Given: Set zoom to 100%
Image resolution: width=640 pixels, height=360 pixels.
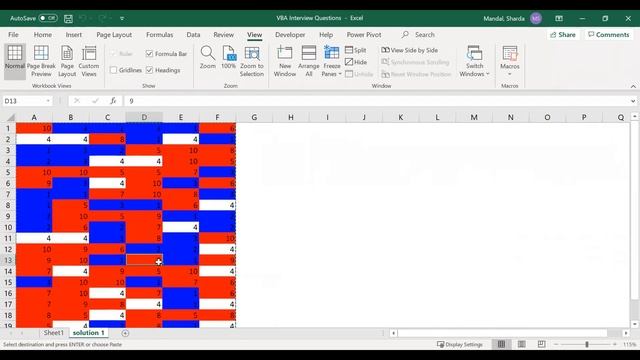Looking at the screenshot, I should click(x=229, y=57).
